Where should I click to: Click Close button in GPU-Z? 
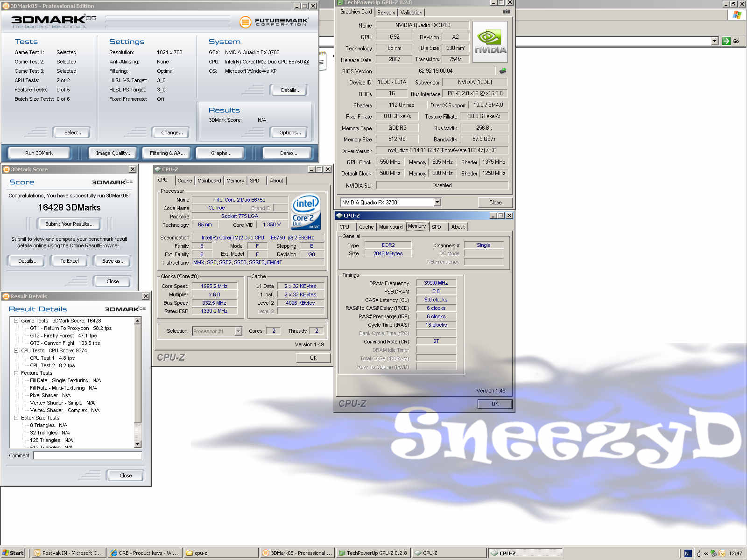495,203
